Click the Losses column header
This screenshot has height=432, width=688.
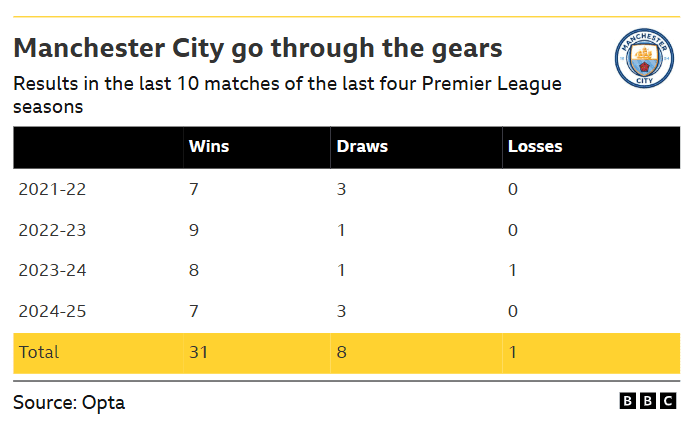[x=535, y=146]
